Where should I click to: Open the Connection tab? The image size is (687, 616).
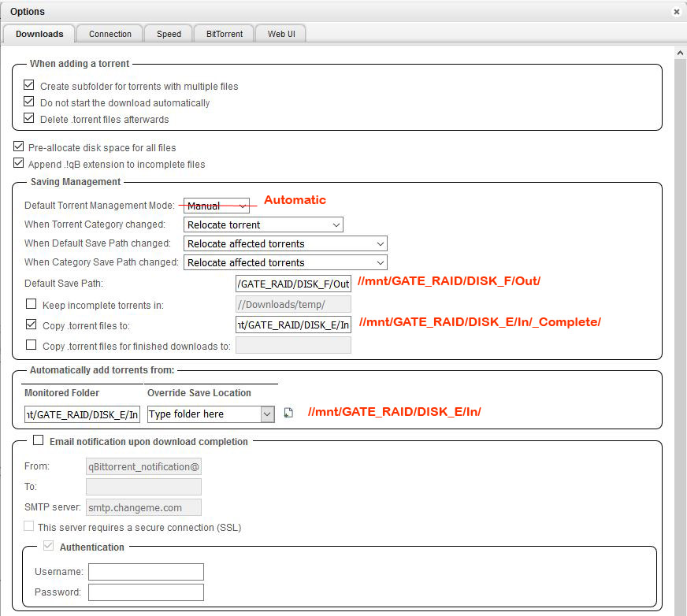tap(110, 34)
